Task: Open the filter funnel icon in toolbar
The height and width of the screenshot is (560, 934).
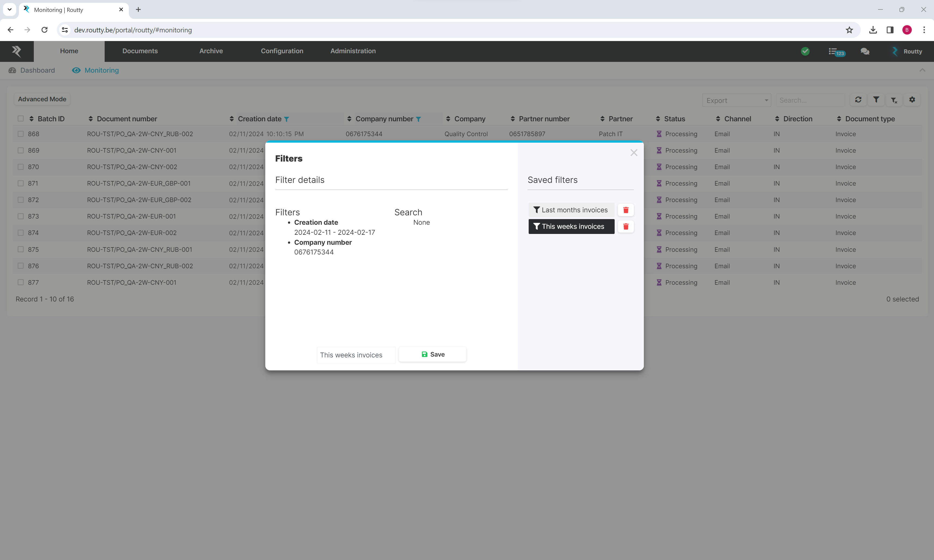Action: point(876,100)
